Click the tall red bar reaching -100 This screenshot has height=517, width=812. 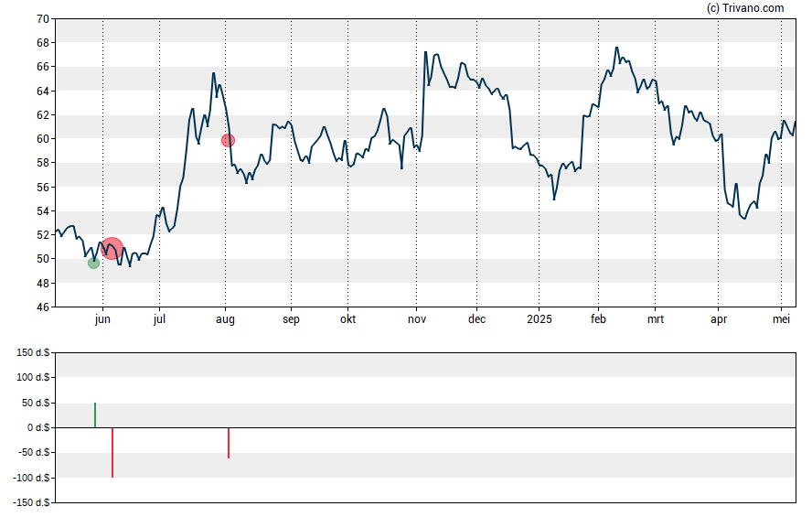[x=112, y=453]
